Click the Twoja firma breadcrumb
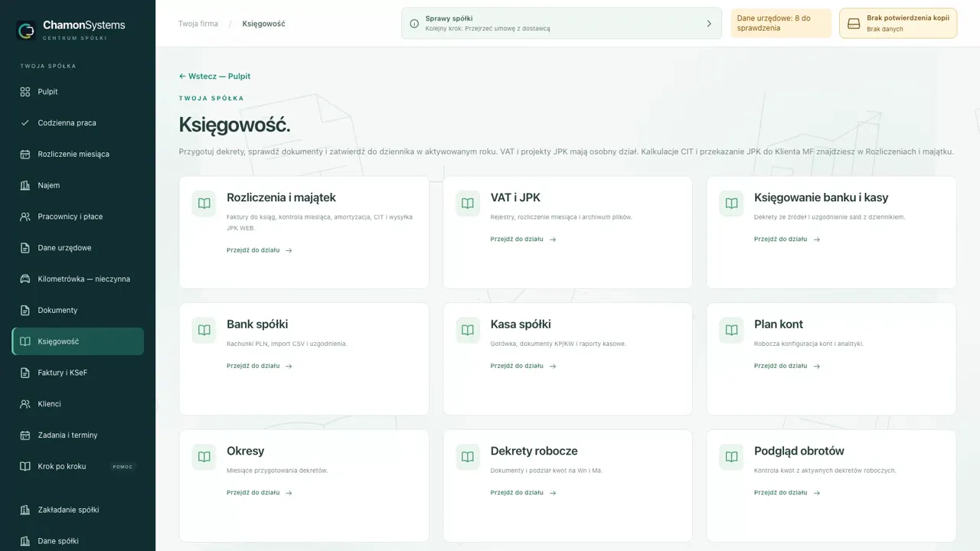Image resolution: width=980 pixels, height=551 pixels. pyautogui.click(x=198, y=24)
